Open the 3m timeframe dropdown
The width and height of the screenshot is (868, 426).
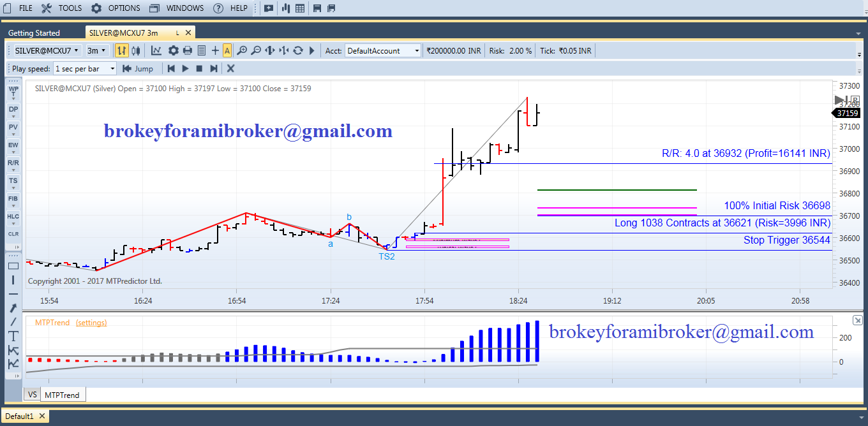click(97, 50)
